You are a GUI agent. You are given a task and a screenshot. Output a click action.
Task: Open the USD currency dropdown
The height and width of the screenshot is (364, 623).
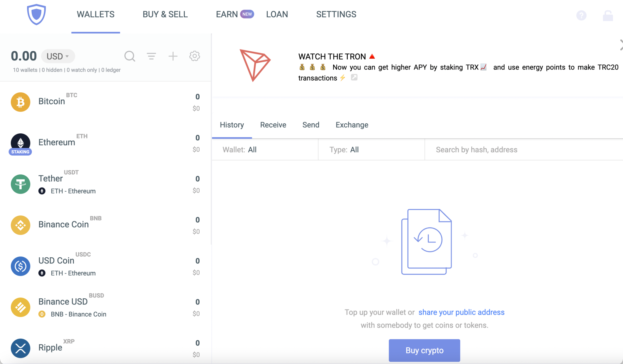click(x=58, y=56)
